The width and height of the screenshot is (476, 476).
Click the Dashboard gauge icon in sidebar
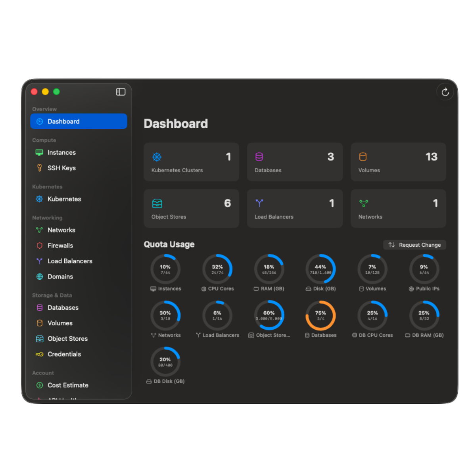pyautogui.click(x=39, y=121)
